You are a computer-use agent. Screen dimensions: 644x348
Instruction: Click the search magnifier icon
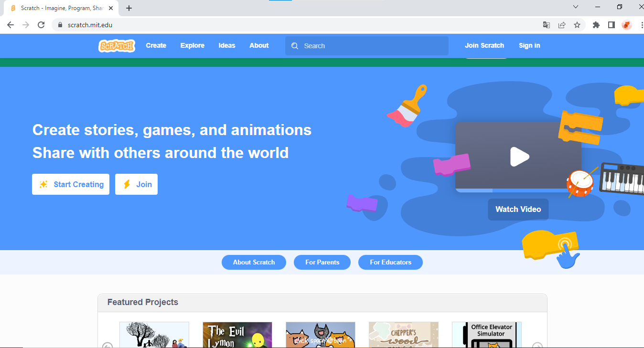[295, 46]
